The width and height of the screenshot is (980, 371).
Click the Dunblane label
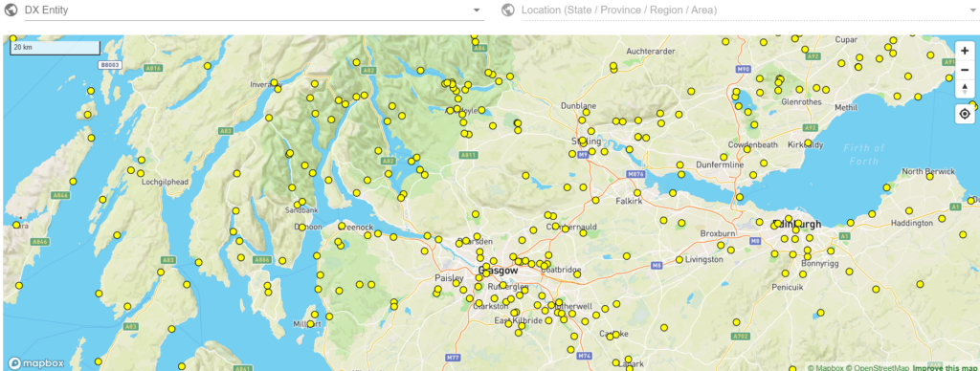pyautogui.click(x=579, y=105)
